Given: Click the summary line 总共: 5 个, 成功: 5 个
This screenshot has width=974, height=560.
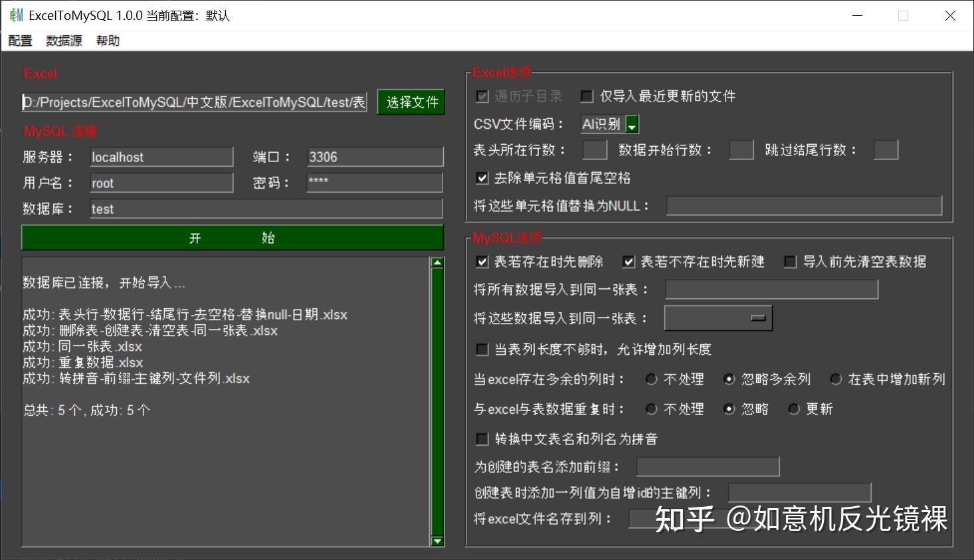Looking at the screenshot, I should click(86, 411).
